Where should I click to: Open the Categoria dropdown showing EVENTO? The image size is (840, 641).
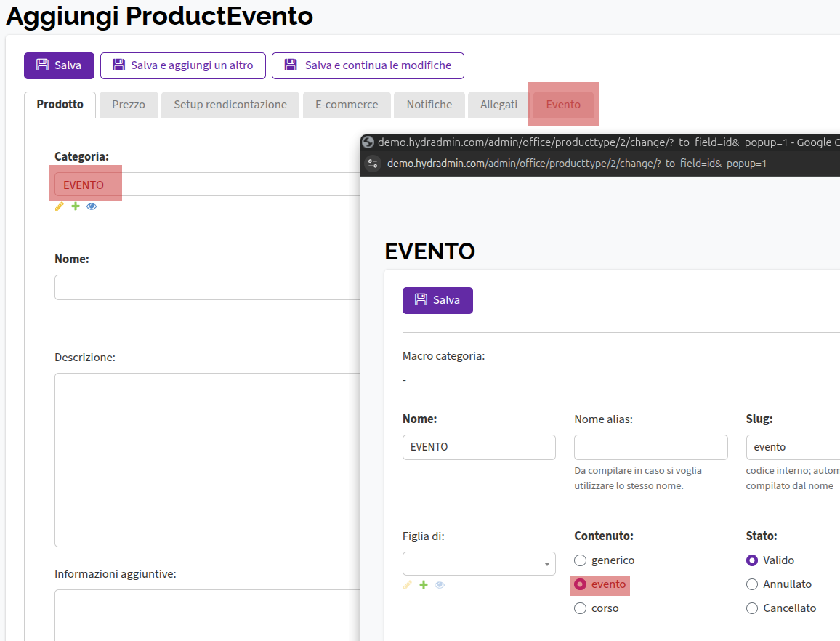pos(207,185)
